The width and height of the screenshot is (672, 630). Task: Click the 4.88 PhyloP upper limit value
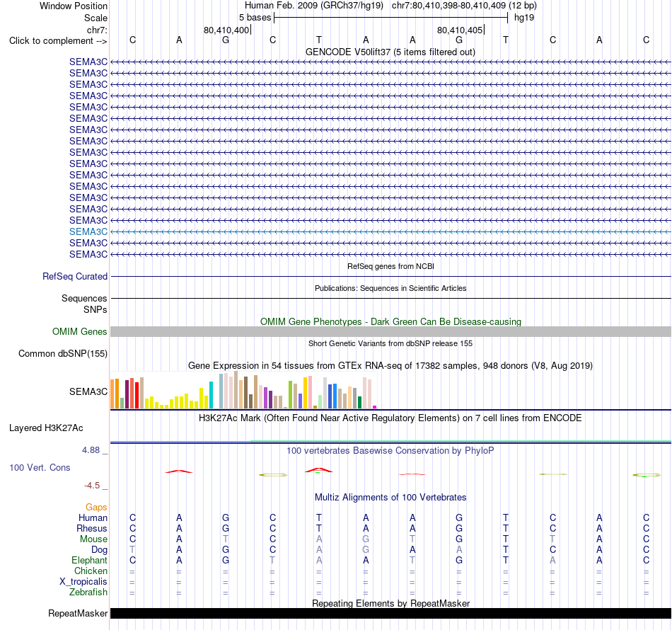tap(91, 450)
